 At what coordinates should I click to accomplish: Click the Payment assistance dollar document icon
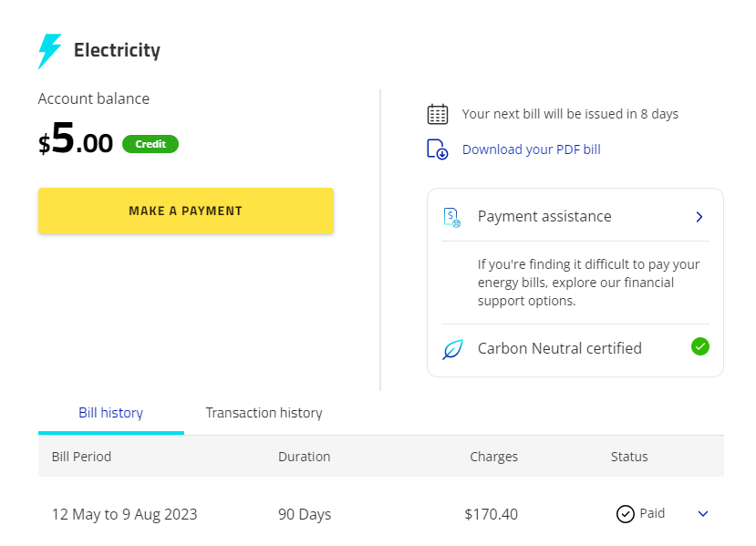click(x=452, y=217)
